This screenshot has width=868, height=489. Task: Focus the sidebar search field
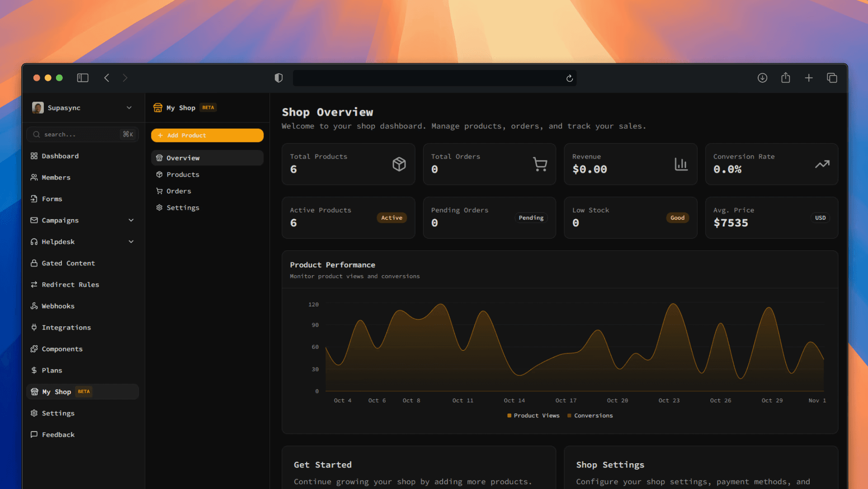[77, 134]
